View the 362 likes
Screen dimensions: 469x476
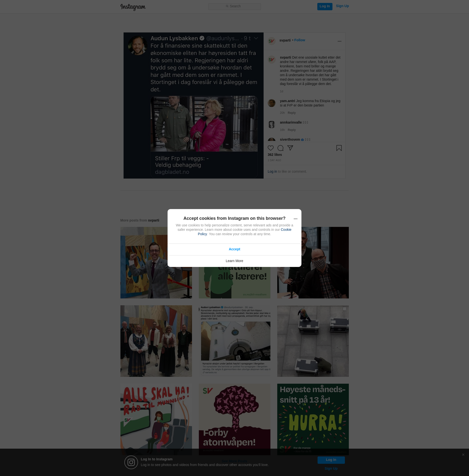275,155
